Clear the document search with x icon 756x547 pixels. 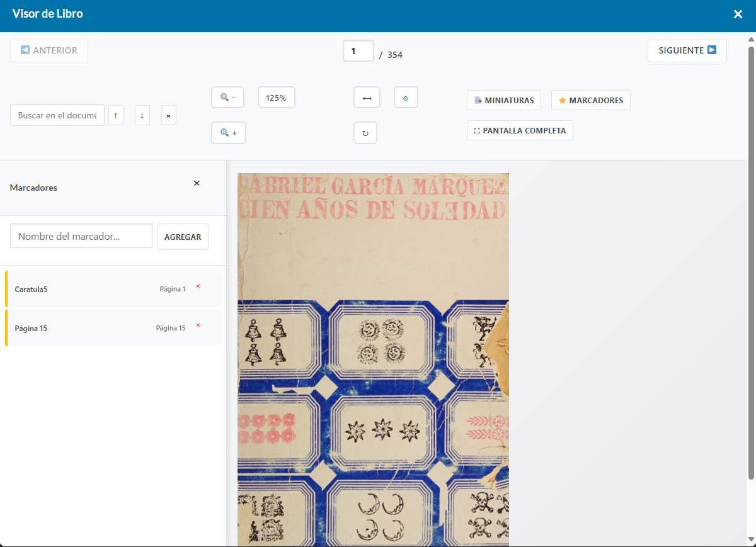(x=168, y=116)
